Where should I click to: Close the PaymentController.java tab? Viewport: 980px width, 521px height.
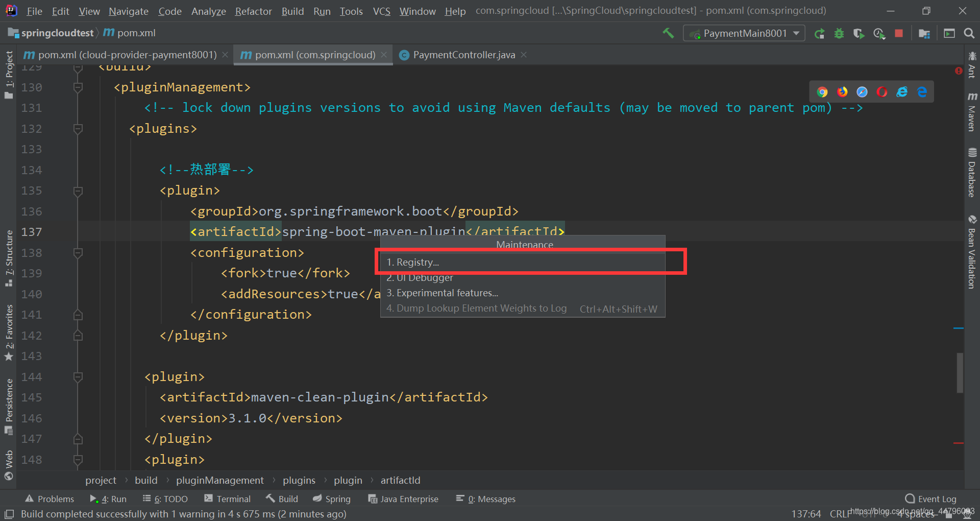[524, 55]
